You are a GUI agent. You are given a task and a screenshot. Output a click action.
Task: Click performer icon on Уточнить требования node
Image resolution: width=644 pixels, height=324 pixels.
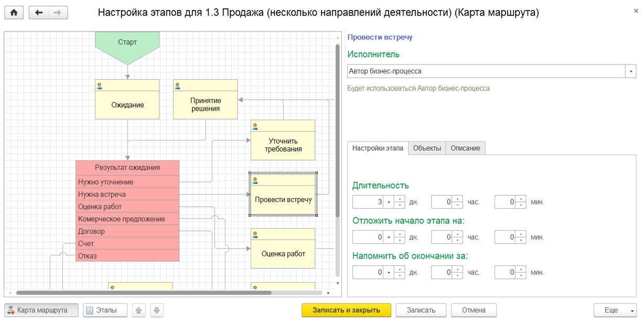[255, 126]
